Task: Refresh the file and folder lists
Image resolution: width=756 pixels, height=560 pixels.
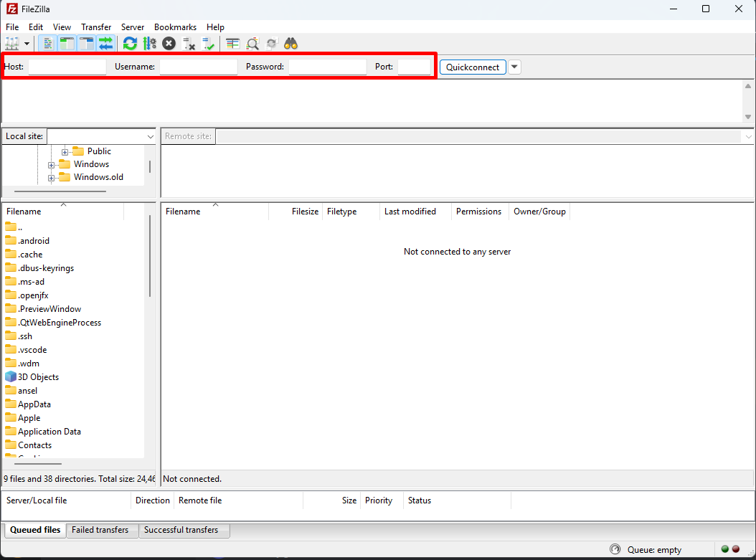Action: click(x=130, y=43)
